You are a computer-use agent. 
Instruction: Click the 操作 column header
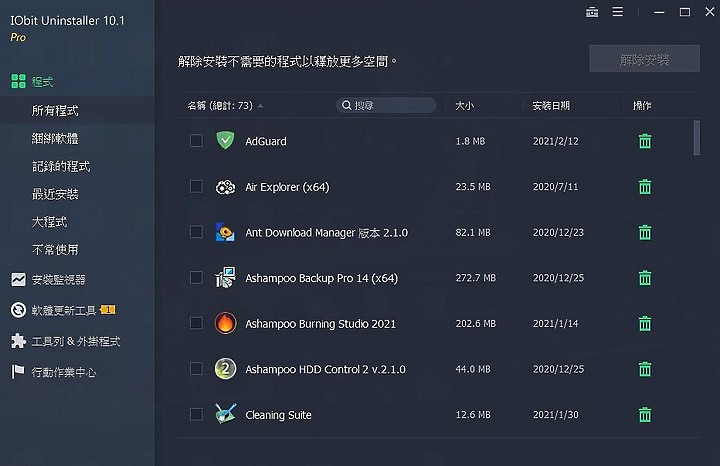(642, 106)
